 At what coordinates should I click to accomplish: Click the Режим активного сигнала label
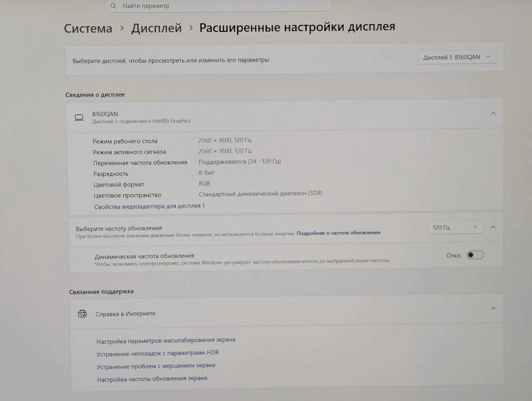click(x=129, y=152)
